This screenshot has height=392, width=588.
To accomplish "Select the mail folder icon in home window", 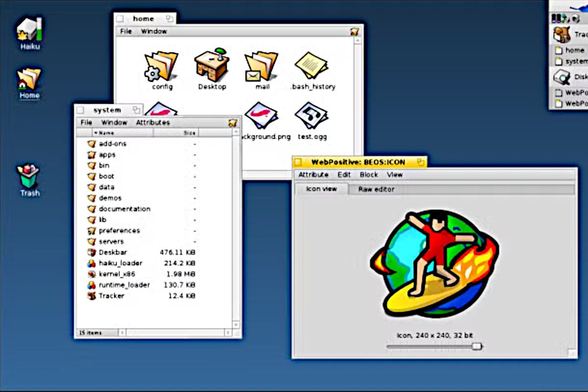I will click(262, 66).
